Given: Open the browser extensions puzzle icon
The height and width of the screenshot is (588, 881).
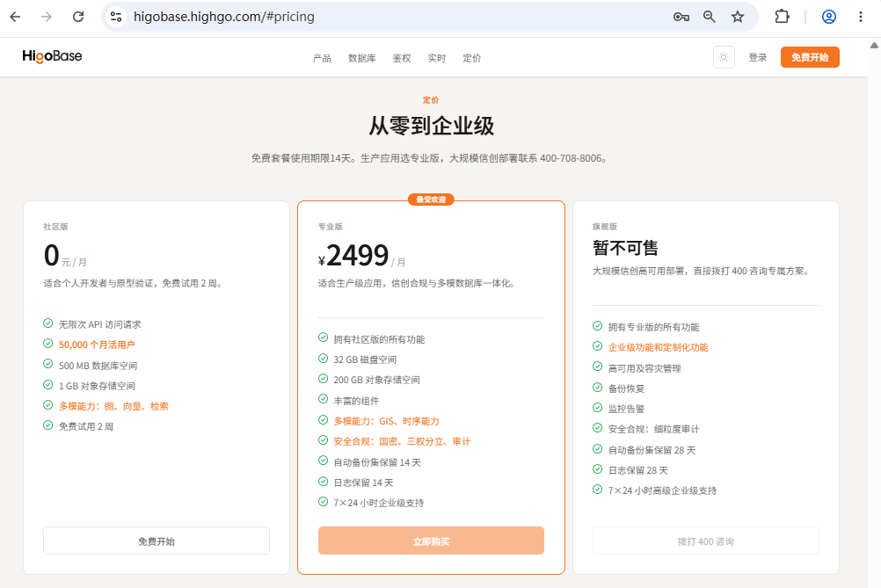Looking at the screenshot, I should [782, 17].
